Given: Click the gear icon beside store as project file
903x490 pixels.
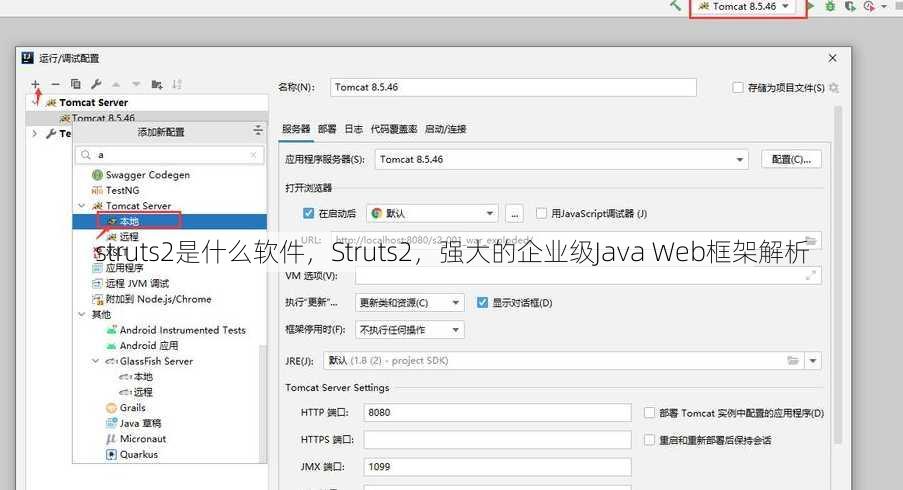Looking at the screenshot, I should coord(834,88).
